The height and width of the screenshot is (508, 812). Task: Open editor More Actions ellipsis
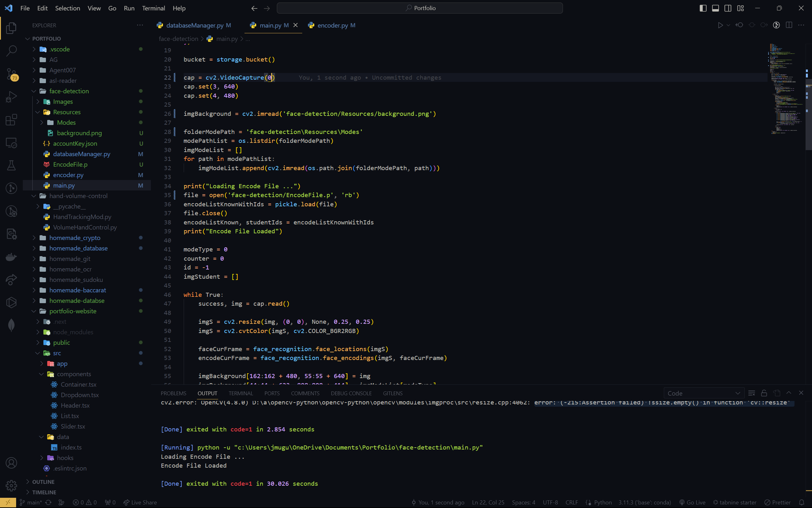801,25
